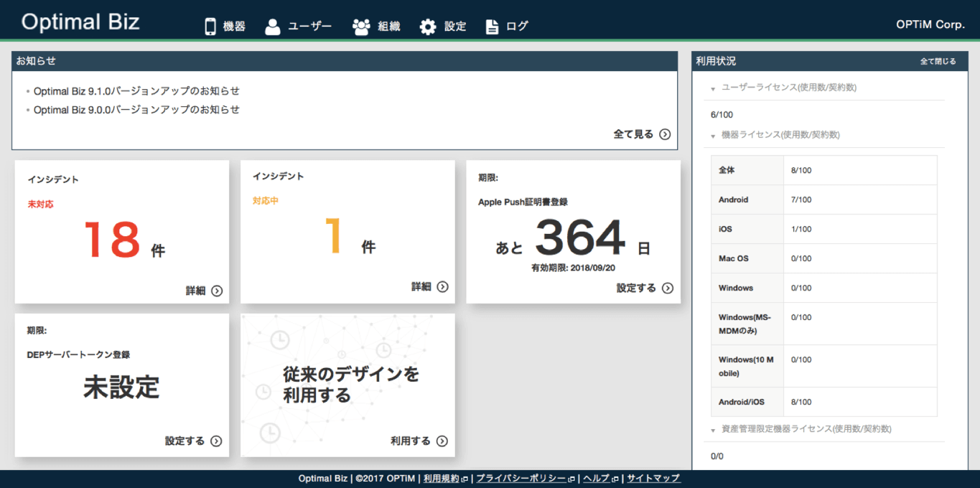Click the 組織 group icon in navigation
The height and width of the screenshot is (488, 980).
click(x=360, y=26)
